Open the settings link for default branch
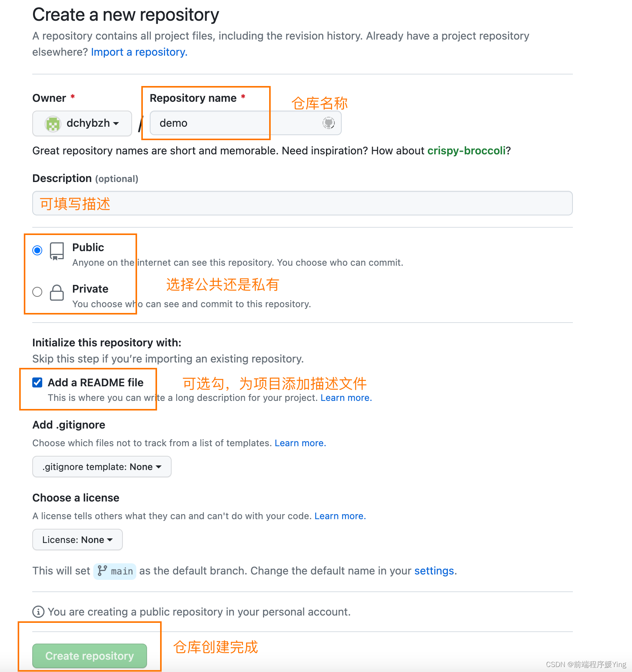Image resolution: width=632 pixels, height=672 pixels. click(434, 571)
